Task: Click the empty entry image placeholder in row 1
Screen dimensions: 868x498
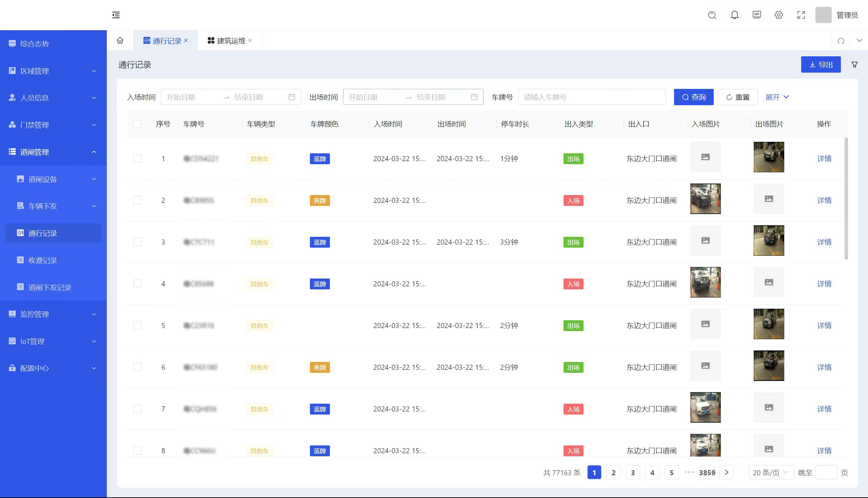Action: click(x=706, y=157)
